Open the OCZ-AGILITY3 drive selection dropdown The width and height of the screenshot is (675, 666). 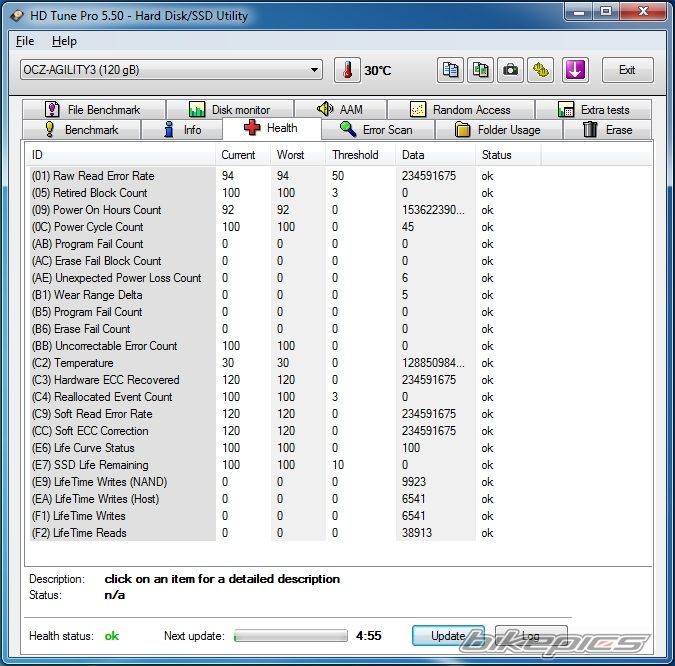coord(170,70)
